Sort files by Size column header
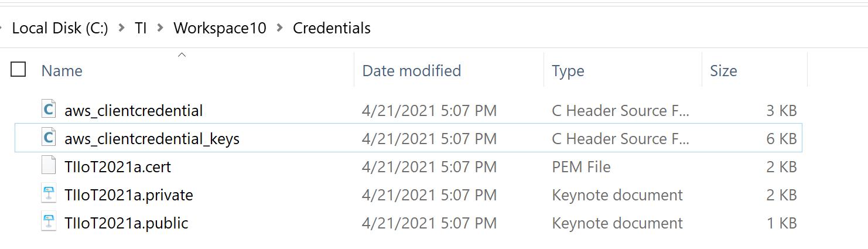Screen dimensions: 868x249 (x=723, y=71)
